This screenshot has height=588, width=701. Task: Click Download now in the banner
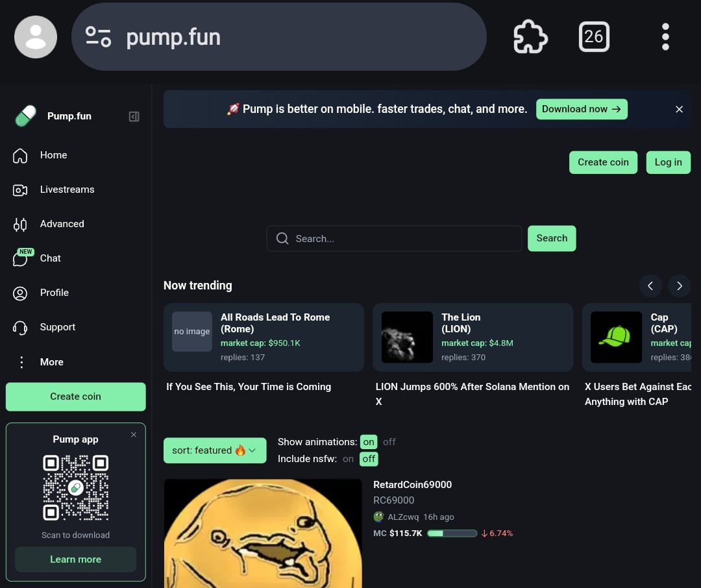coord(582,109)
